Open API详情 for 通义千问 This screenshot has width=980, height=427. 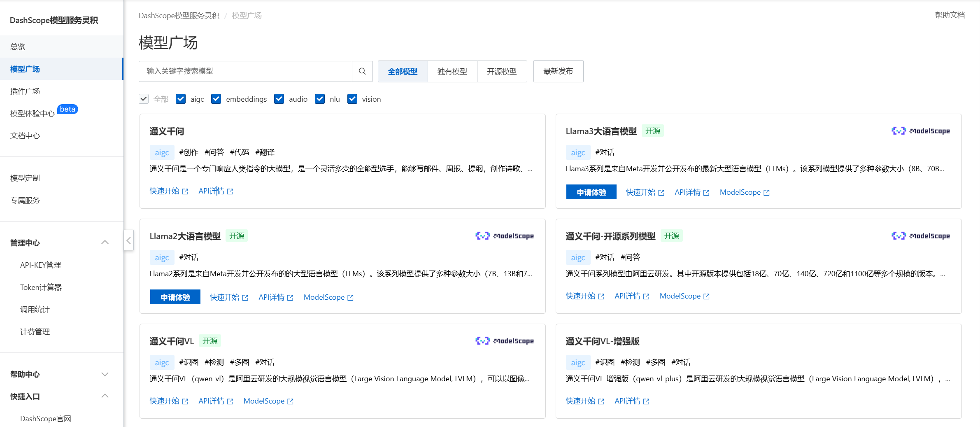pos(216,191)
